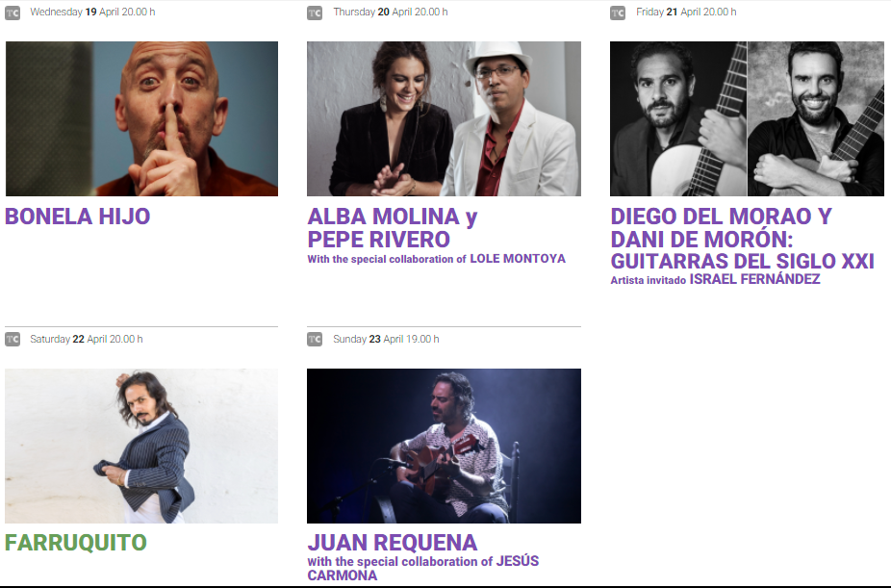Click the JESÚS CARMONA collaboration text
This screenshot has width=891, height=588.
click(423, 568)
